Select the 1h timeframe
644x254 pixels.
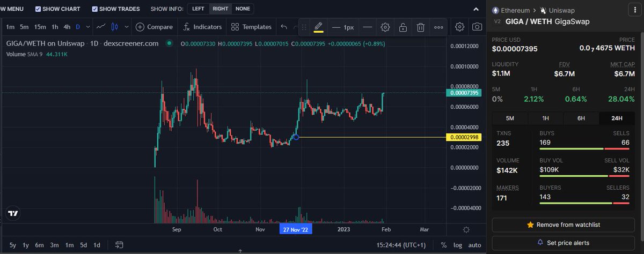(55, 27)
